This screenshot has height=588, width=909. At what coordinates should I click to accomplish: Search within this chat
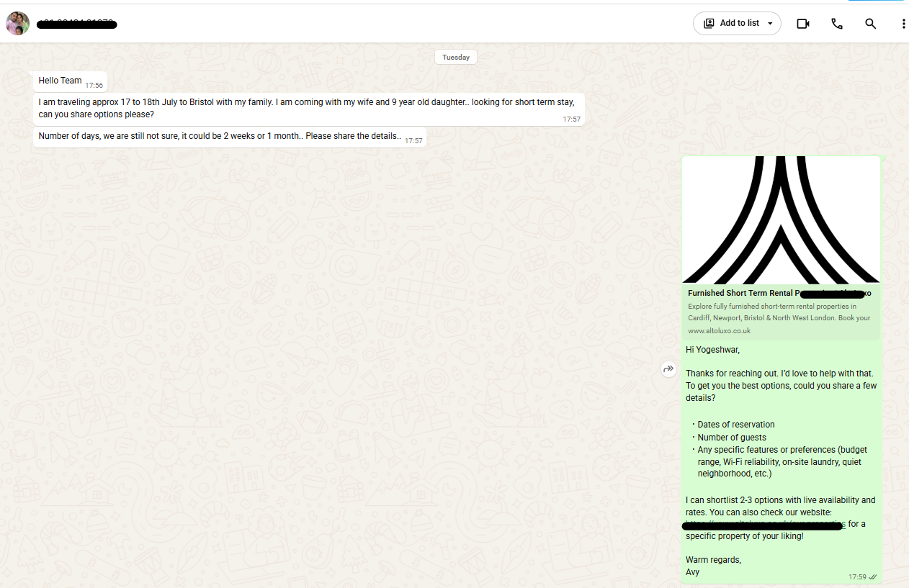[871, 24]
